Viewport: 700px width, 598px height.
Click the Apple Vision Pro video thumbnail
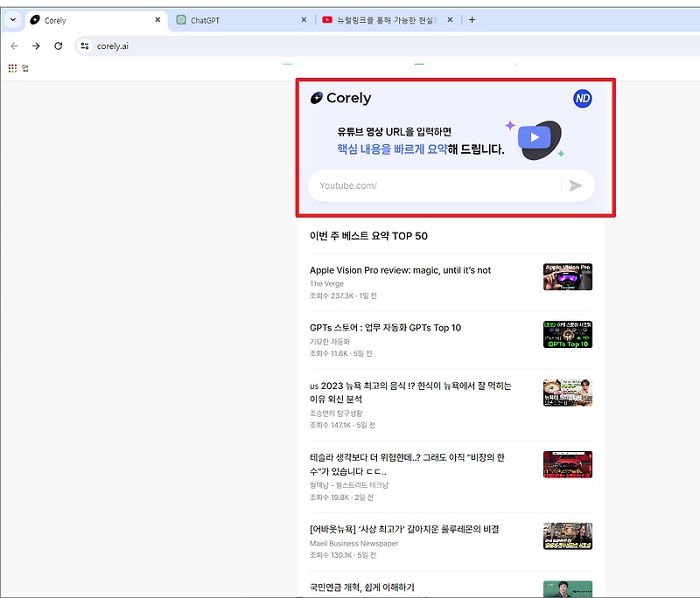[567, 277]
